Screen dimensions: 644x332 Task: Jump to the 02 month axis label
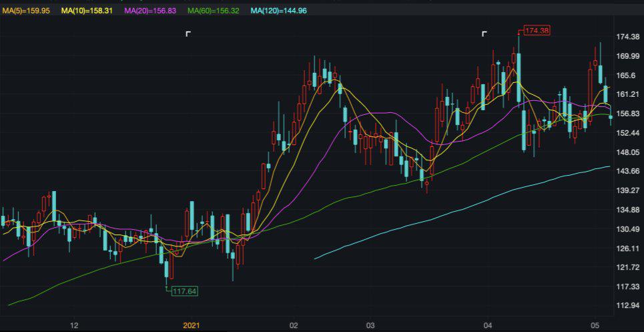pyautogui.click(x=294, y=325)
